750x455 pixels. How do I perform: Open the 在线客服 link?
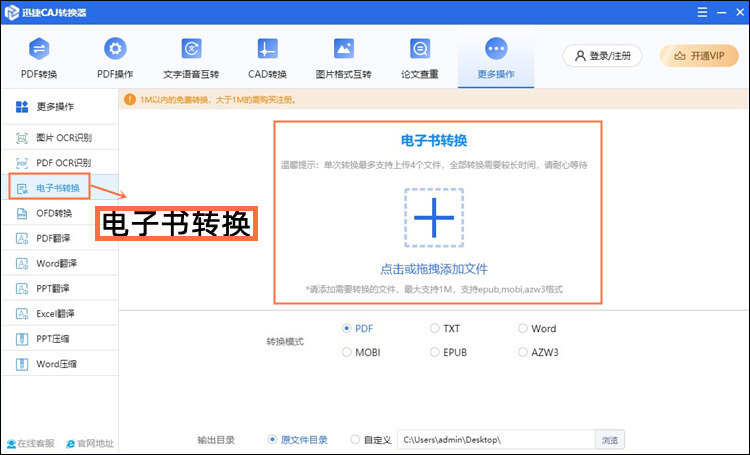[30, 443]
